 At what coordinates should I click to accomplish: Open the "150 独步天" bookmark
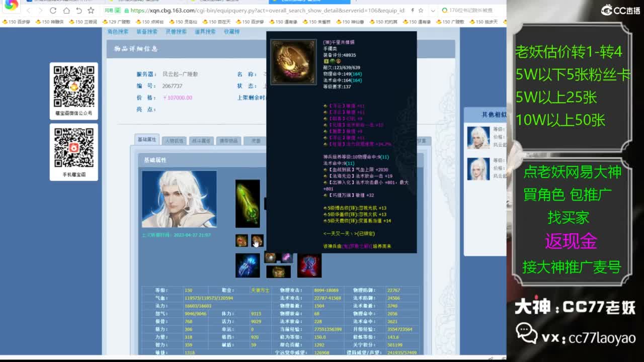[484, 22]
